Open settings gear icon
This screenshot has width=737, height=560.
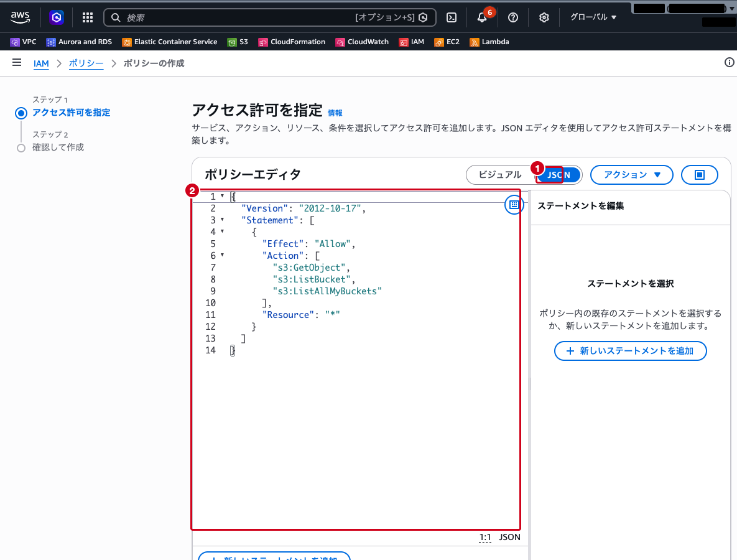click(x=544, y=17)
